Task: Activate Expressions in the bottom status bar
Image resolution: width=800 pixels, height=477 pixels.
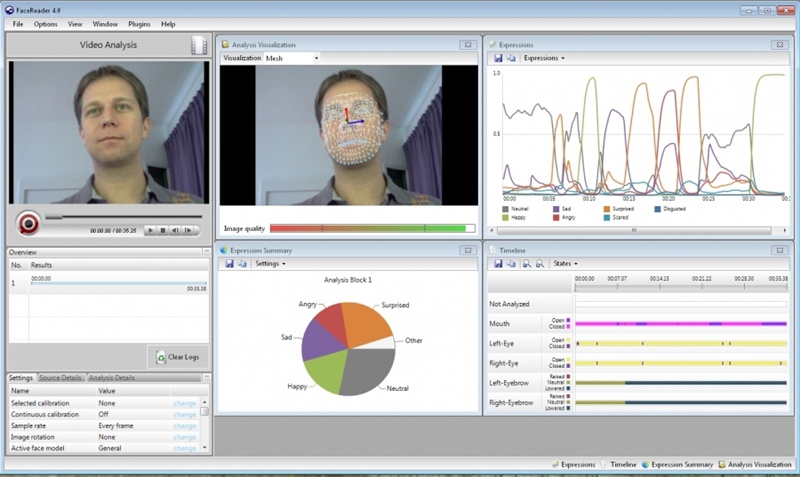Action: pos(573,465)
